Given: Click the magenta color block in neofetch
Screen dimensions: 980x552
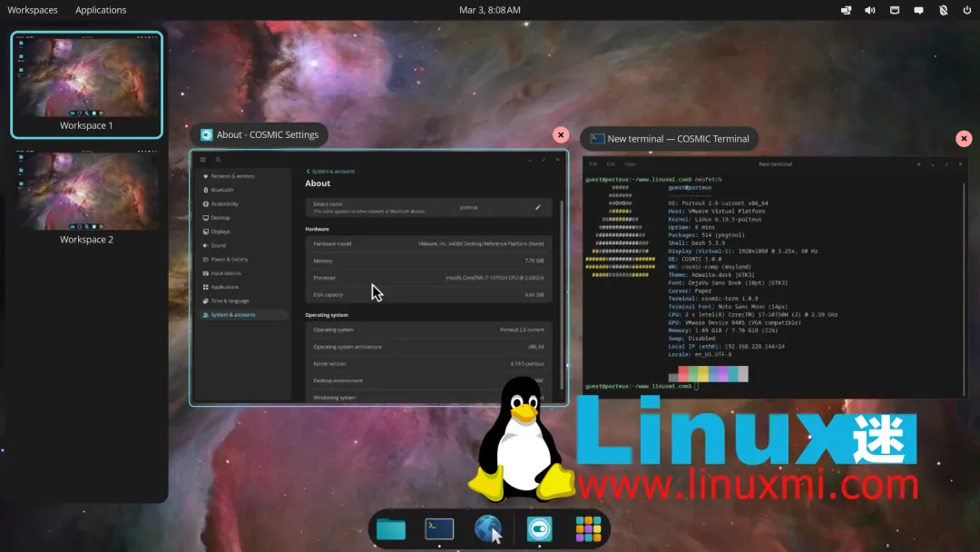Looking at the screenshot, I should click(723, 374).
